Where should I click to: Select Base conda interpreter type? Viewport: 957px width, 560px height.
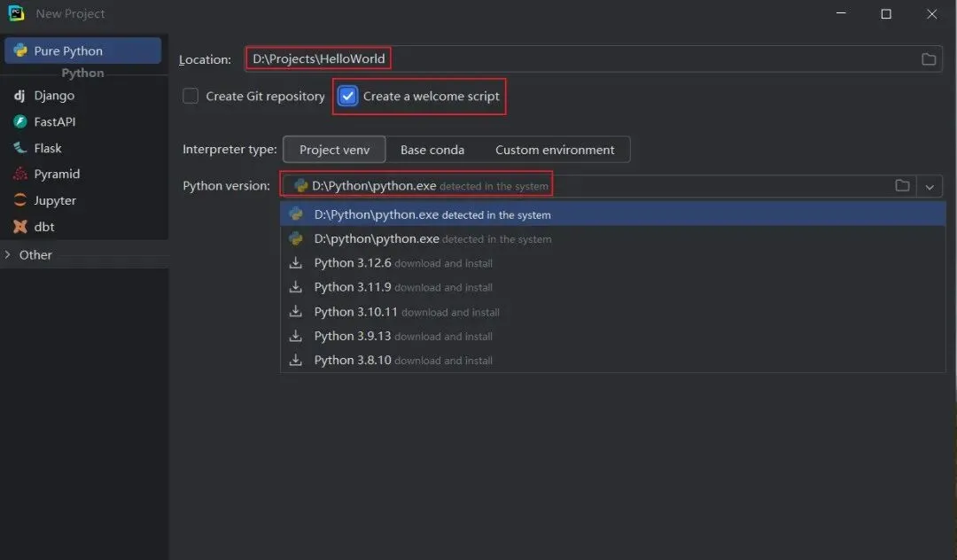[x=432, y=150]
